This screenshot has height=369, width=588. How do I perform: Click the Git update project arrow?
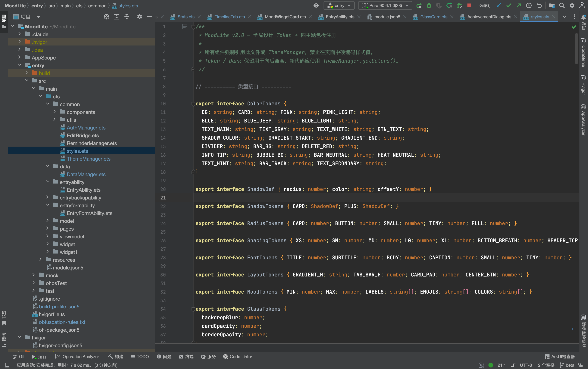point(498,5)
